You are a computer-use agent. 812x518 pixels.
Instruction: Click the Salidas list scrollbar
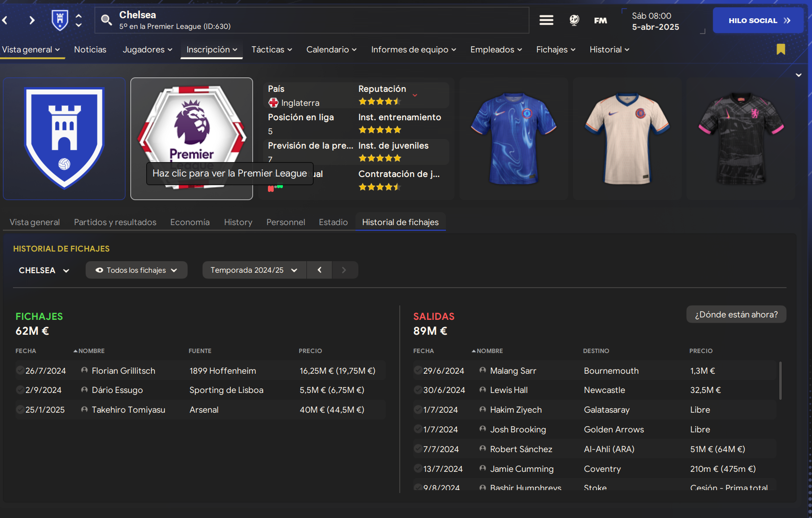[780, 380]
